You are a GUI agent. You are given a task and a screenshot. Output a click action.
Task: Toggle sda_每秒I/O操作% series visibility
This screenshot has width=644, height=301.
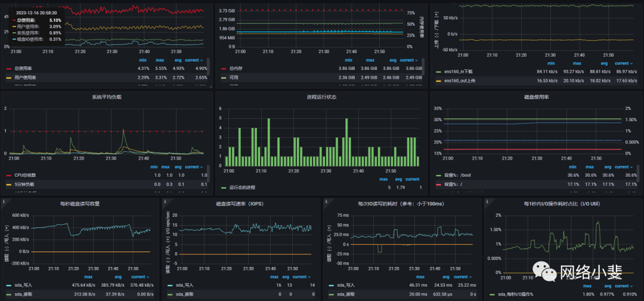click(516, 294)
